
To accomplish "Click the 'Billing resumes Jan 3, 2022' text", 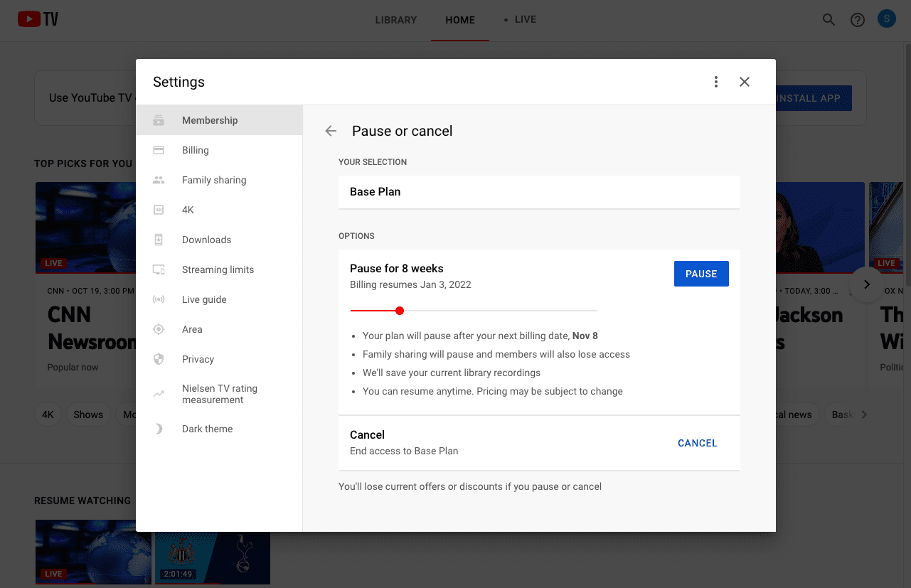I will 410,284.
